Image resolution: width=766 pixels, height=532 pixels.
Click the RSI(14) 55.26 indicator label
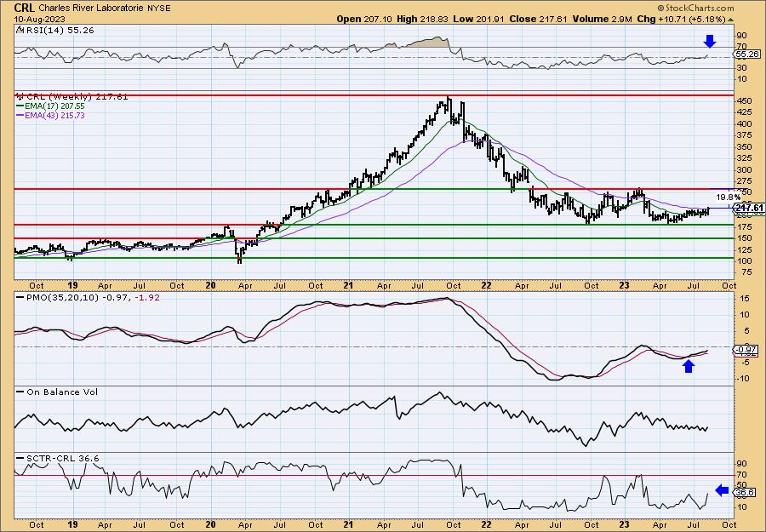pyautogui.click(x=59, y=30)
